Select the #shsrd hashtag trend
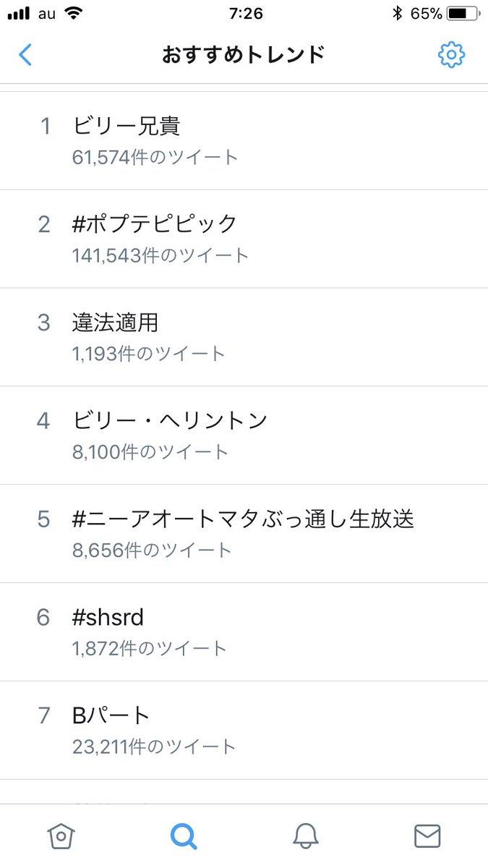The height and width of the screenshot is (868, 488). coord(108,617)
